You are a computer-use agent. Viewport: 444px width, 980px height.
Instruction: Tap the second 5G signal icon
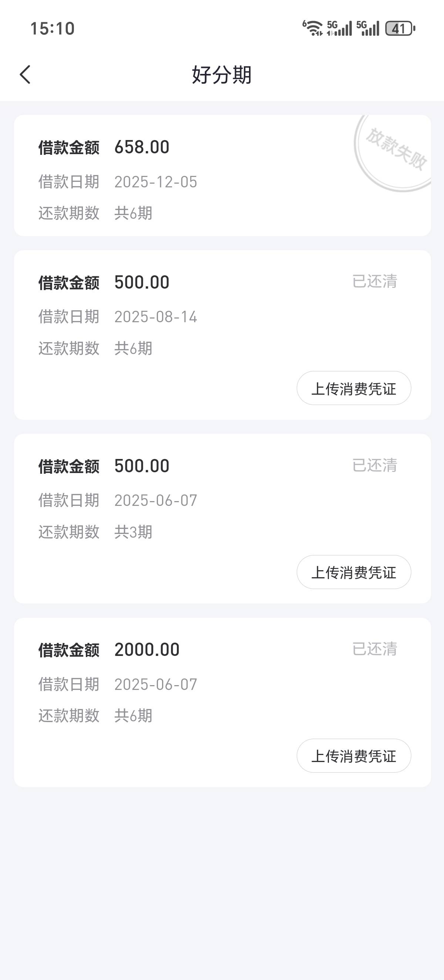click(x=368, y=28)
